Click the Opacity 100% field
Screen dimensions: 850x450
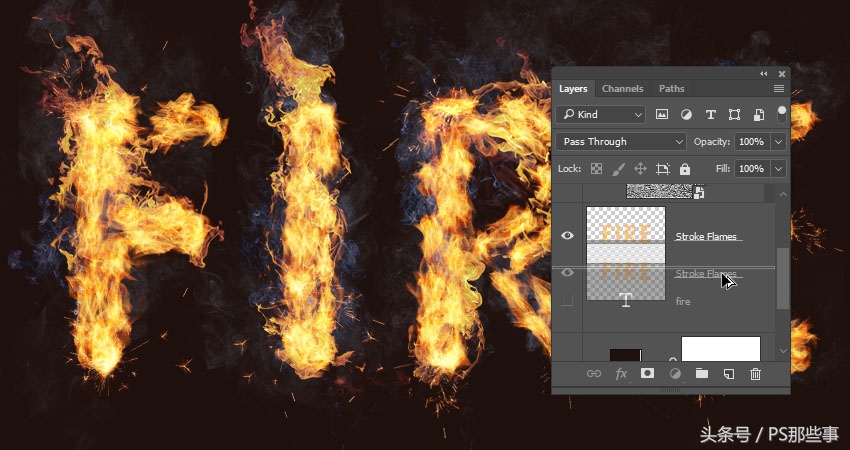pos(752,142)
